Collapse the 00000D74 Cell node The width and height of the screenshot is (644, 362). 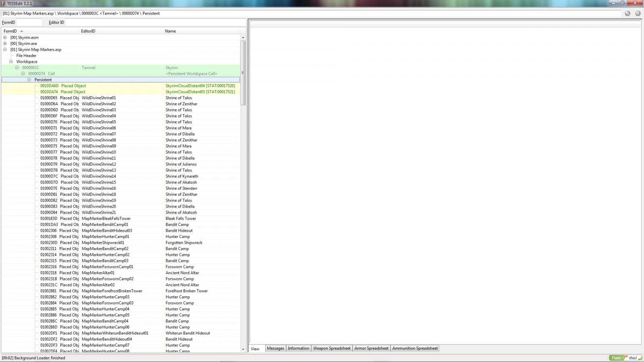23,74
